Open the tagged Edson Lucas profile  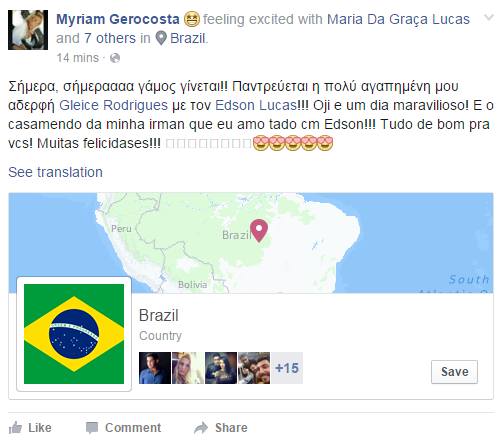coord(256,105)
